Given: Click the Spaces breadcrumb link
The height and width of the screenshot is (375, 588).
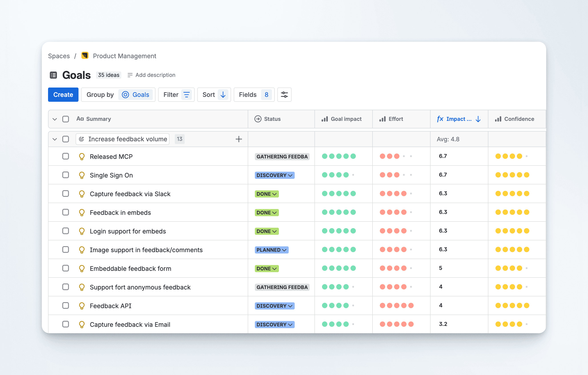Looking at the screenshot, I should tap(59, 56).
